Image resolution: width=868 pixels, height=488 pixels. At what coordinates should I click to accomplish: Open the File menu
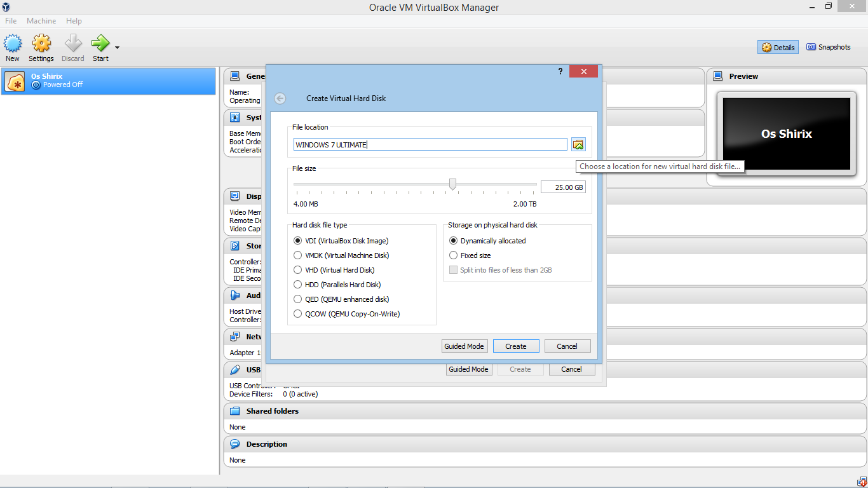[11, 21]
